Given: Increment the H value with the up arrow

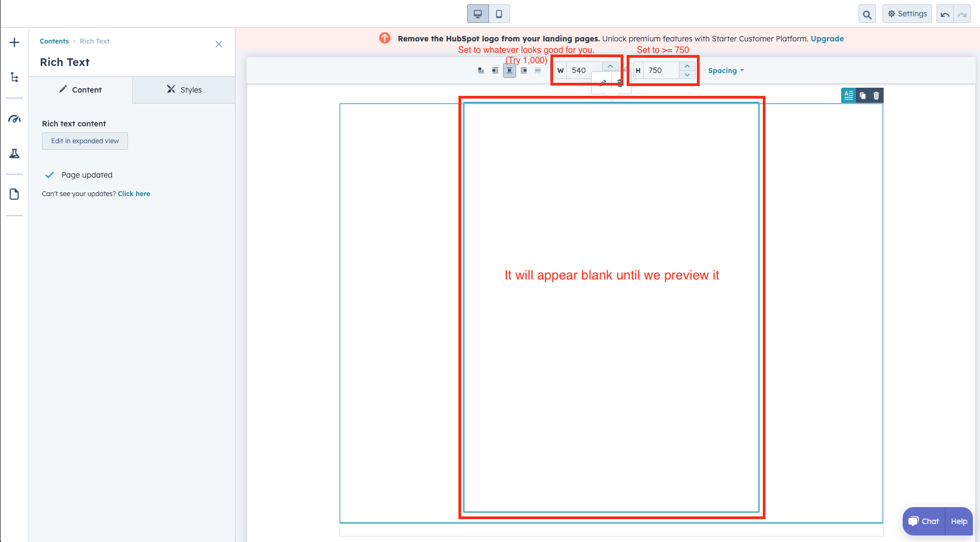Looking at the screenshot, I should point(687,66).
